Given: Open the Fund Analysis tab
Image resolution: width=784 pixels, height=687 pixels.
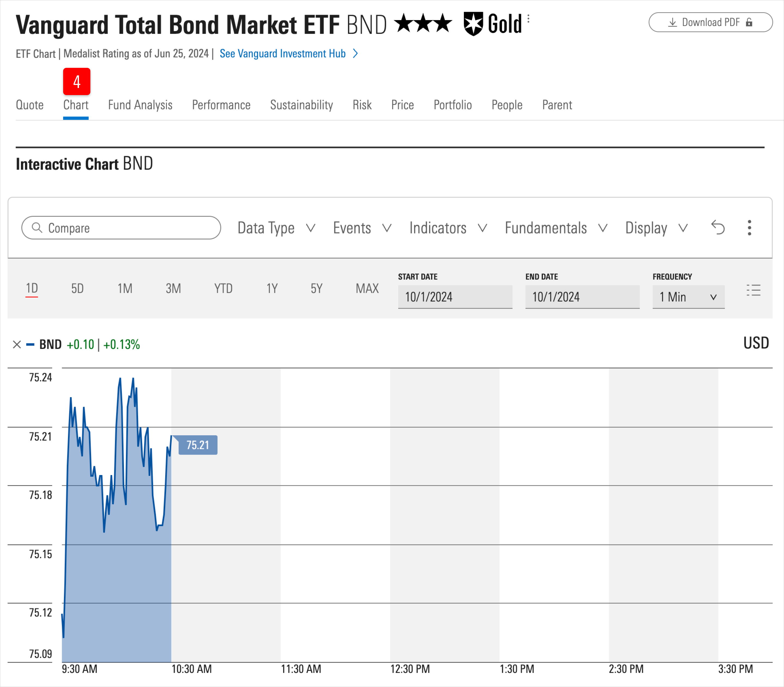Looking at the screenshot, I should click(x=140, y=105).
